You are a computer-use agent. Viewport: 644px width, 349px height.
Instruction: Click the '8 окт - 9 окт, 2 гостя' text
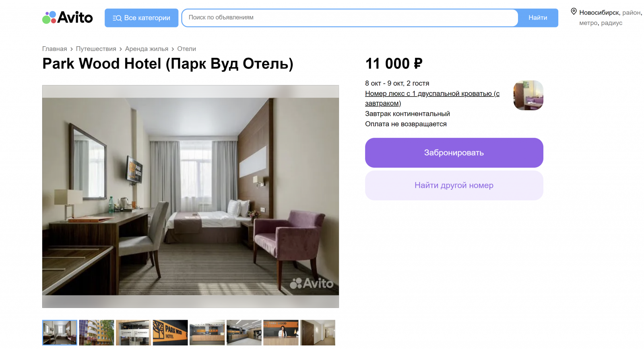coord(397,83)
